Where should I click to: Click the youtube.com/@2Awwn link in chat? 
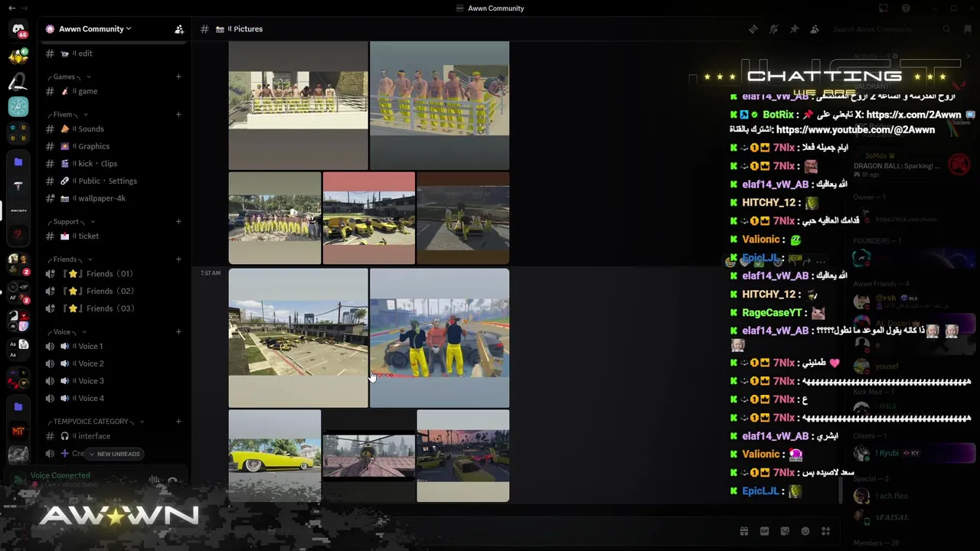click(855, 130)
